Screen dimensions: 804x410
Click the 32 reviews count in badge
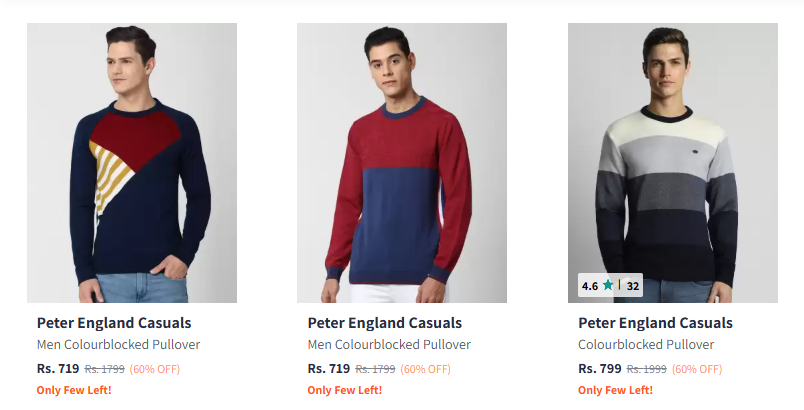pos(633,286)
